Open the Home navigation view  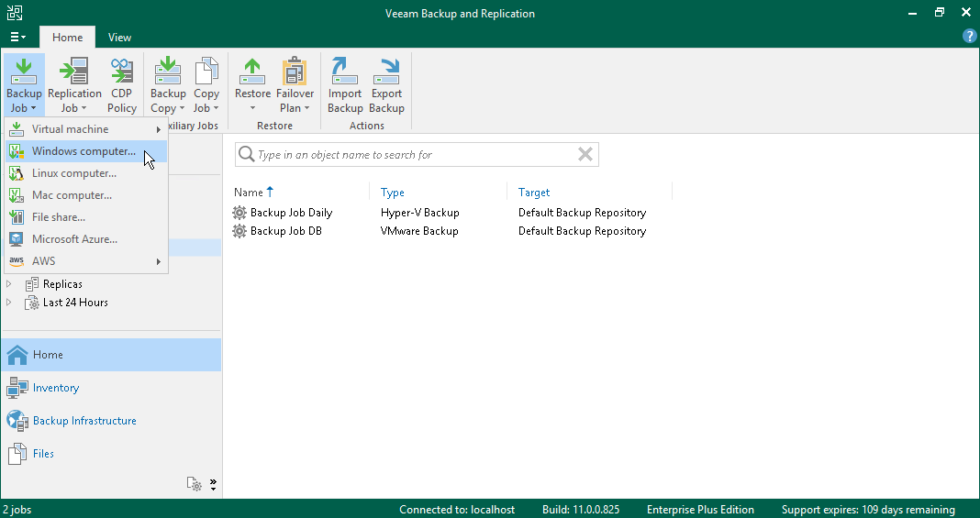tap(111, 355)
